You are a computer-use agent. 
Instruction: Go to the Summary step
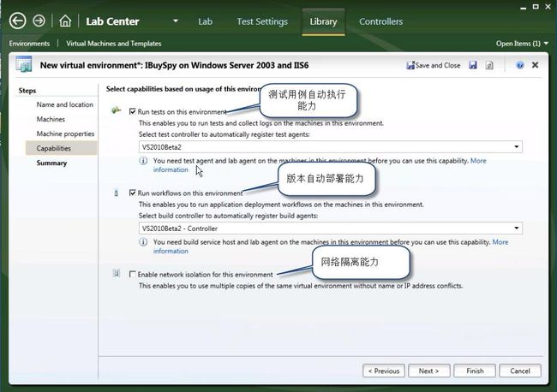click(x=51, y=163)
